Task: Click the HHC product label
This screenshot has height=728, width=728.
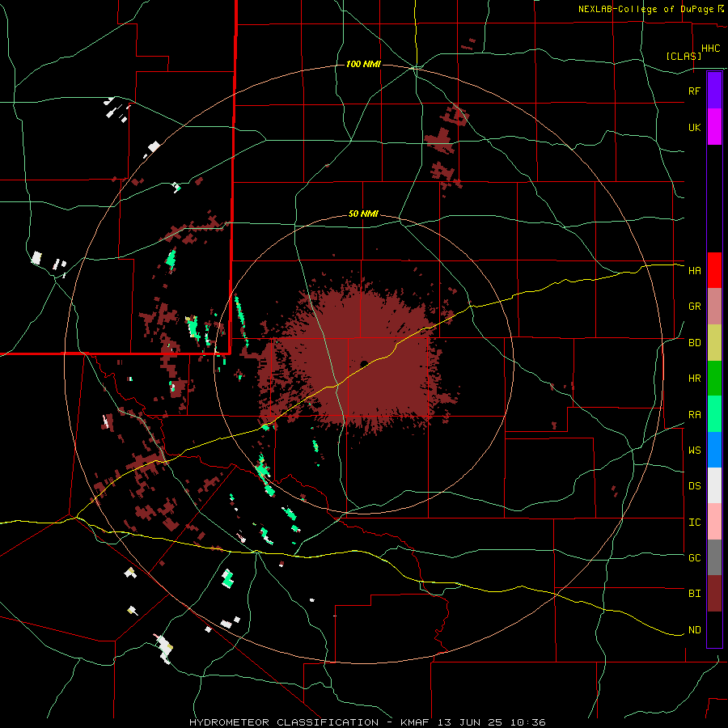Action: (711, 49)
